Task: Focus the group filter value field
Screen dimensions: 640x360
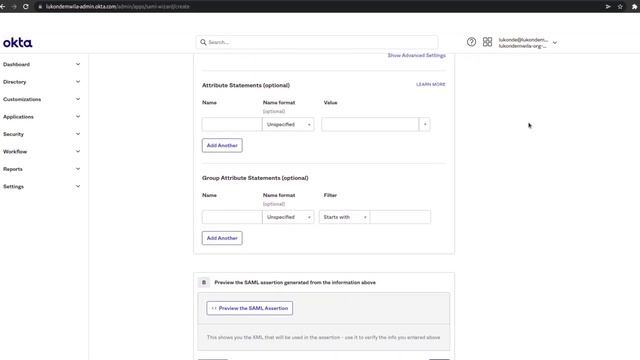Action: (x=400, y=217)
